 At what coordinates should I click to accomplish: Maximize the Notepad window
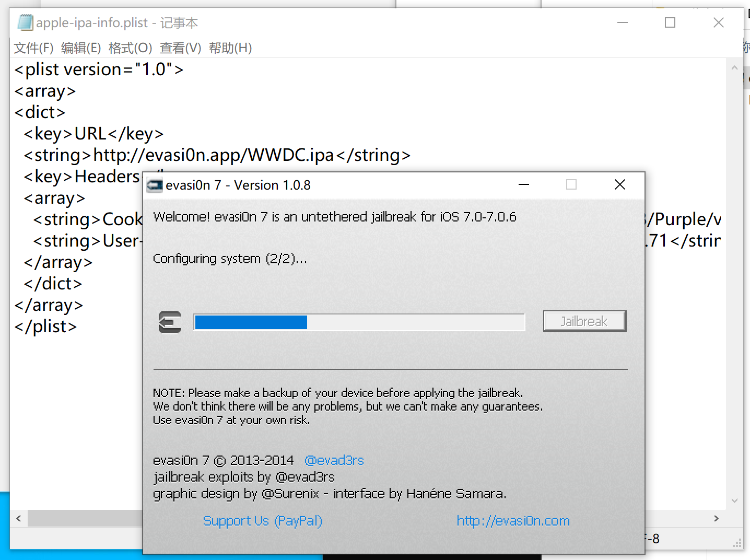point(670,22)
